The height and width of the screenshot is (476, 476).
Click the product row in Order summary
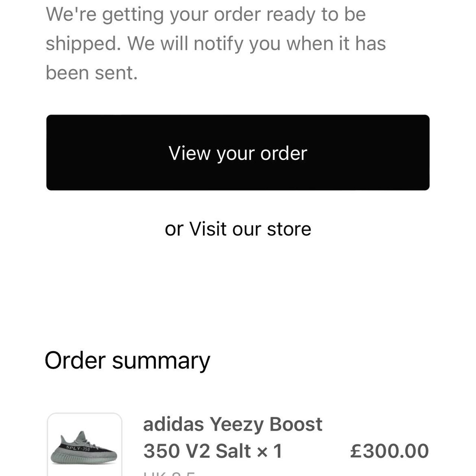point(238,443)
